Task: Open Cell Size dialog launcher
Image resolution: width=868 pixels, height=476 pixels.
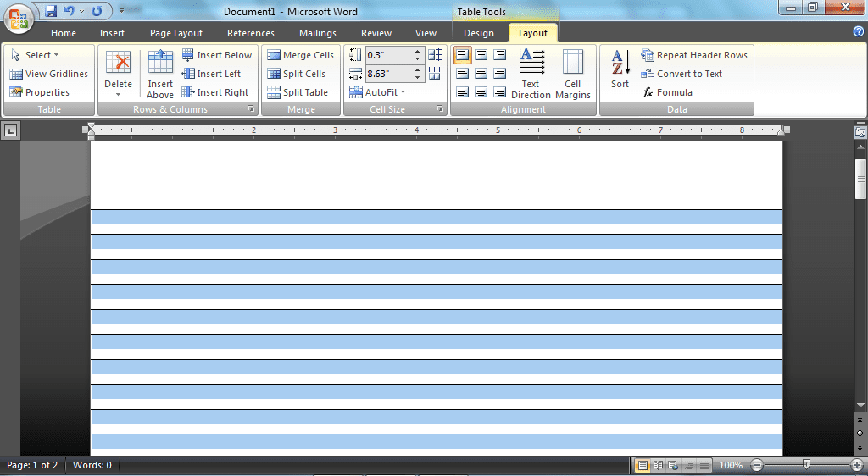Action: click(x=440, y=109)
